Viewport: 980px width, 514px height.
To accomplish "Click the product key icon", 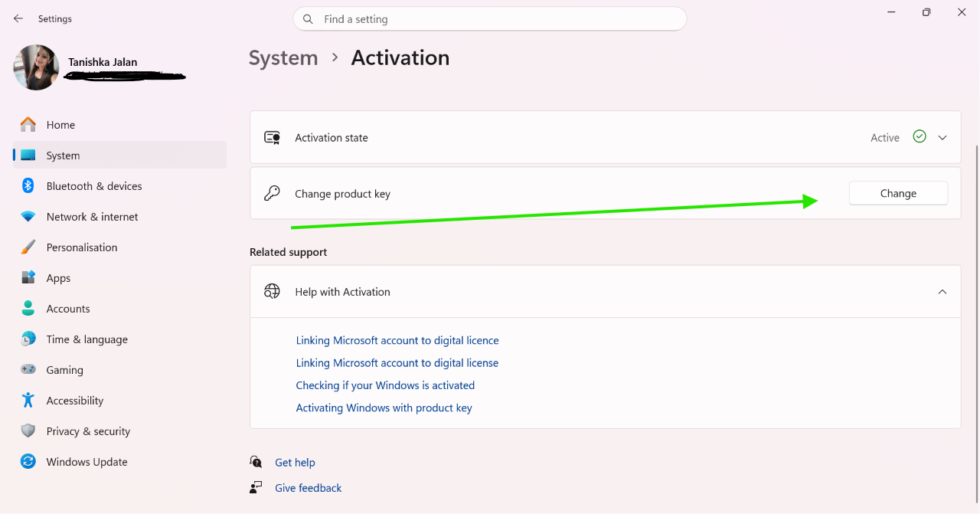I will pos(272,194).
